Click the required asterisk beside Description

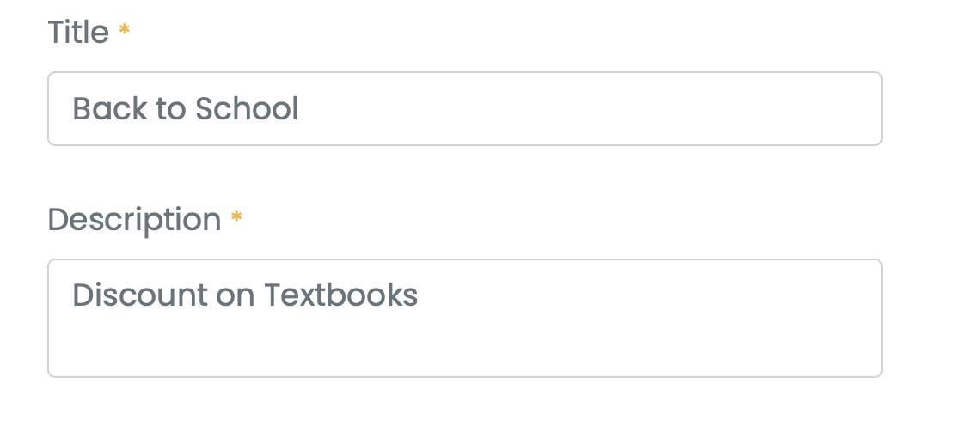click(x=236, y=219)
